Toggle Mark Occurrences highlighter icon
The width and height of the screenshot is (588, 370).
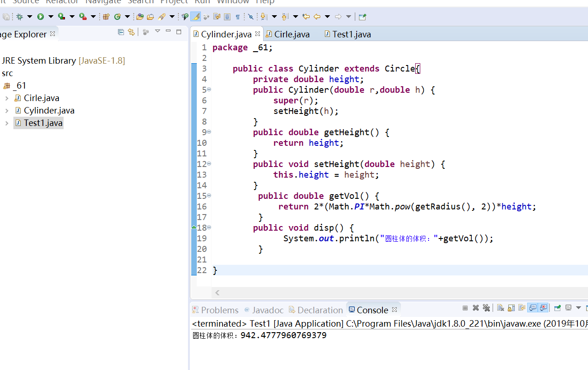195,17
